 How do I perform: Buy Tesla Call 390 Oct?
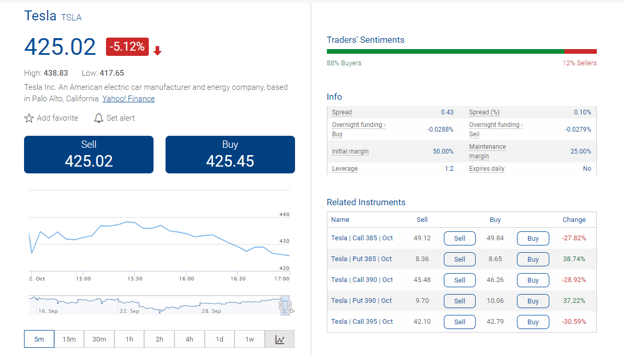533,280
